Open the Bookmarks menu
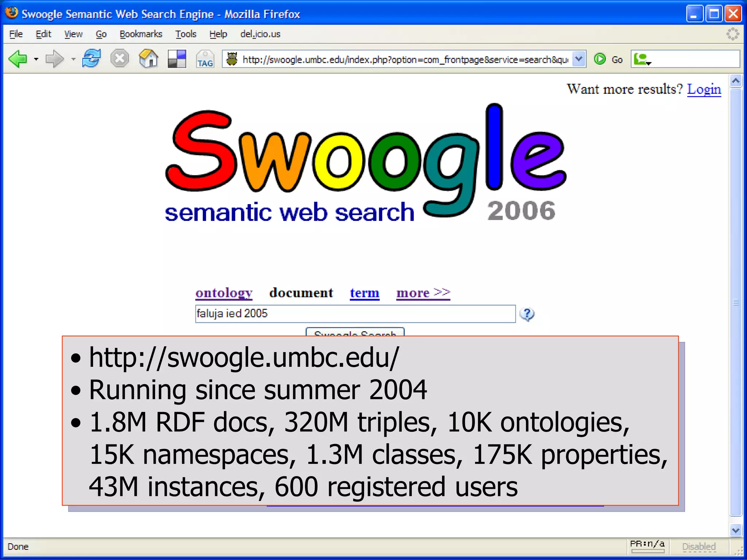747x560 pixels. [x=141, y=34]
